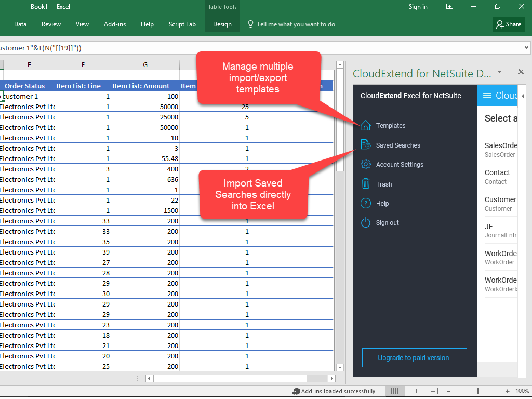Click the add-ins loaded status icon
The image size is (532, 399).
pos(296,391)
